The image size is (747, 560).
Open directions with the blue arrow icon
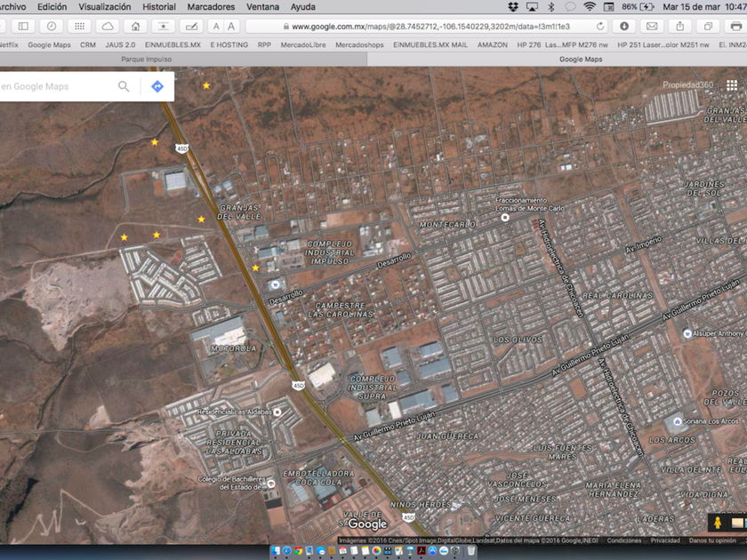click(x=157, y=86)
